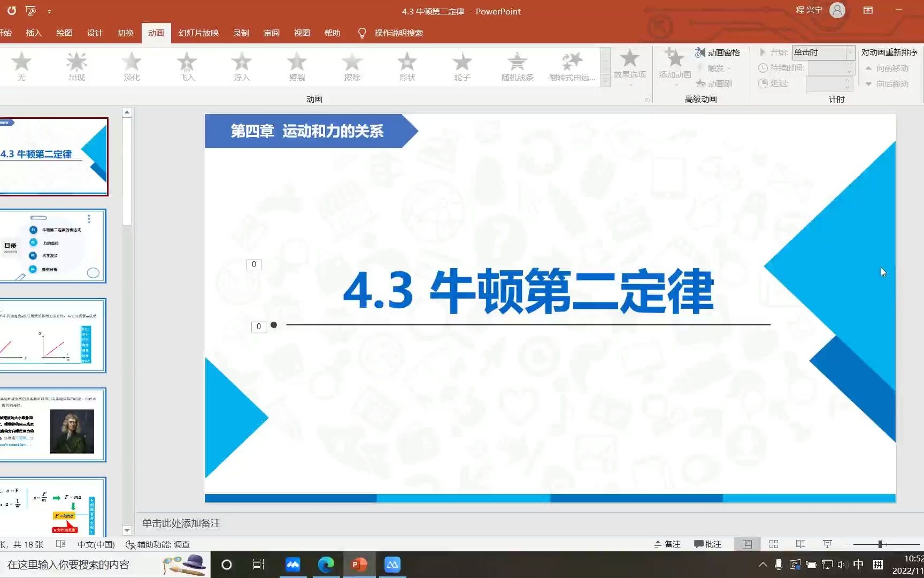Enable 阅读视图 reading view
The image size is (924, 578).
pyautogui.click(x=800, y=544)
